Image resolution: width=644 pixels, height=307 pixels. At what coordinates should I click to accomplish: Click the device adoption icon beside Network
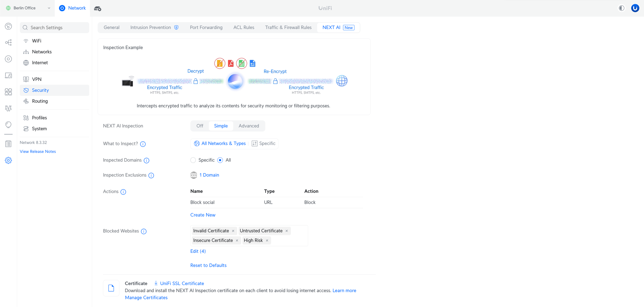coord(98,8)
